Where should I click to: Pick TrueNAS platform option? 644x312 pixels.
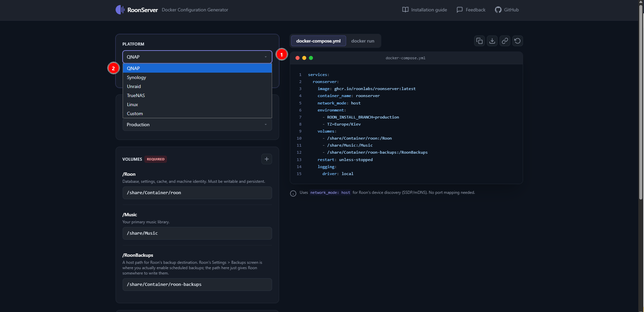[x=136, y=95]
